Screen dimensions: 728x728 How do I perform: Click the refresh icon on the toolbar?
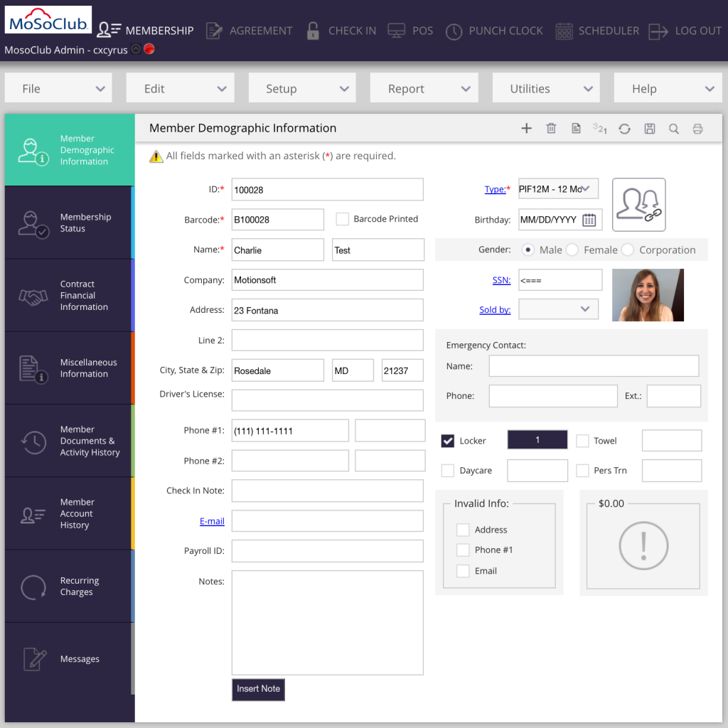(624, 129)
